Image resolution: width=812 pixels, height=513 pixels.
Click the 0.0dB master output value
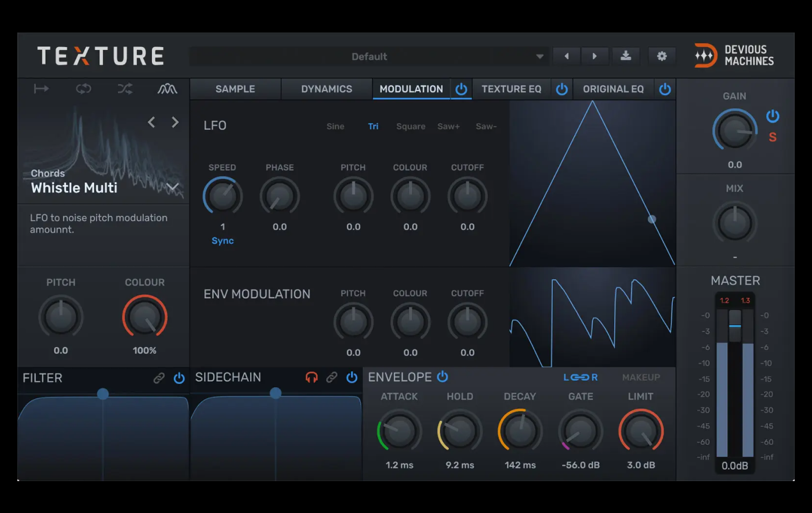click(735, 465)
